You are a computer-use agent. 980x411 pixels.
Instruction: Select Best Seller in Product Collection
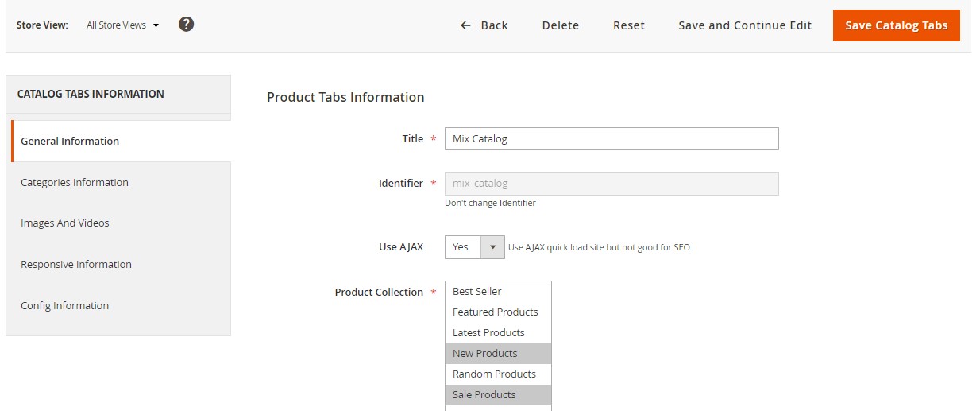tap(477, 292)
